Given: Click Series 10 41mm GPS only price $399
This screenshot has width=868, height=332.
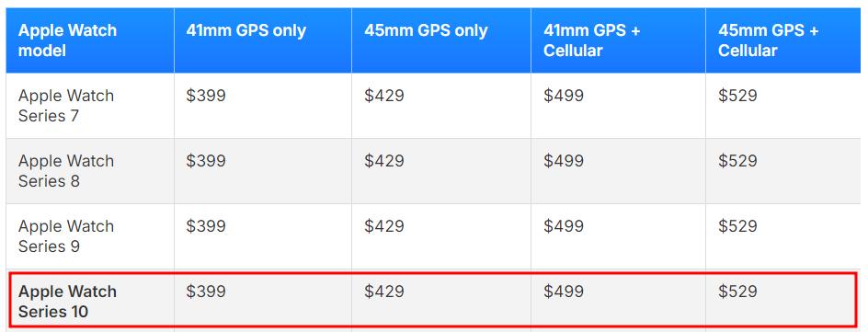Looking at the screenshot, I should (x=206, y=292).
